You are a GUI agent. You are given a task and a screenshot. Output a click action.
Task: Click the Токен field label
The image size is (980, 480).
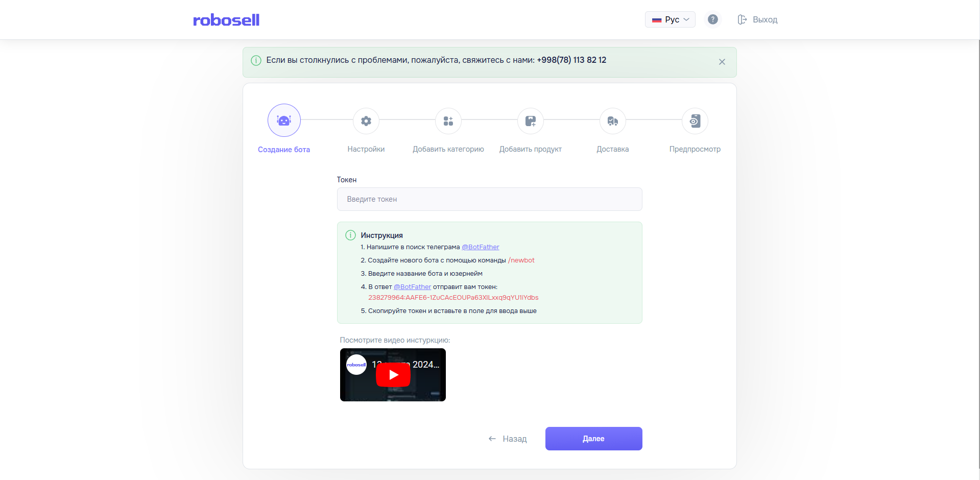(347, 180)
